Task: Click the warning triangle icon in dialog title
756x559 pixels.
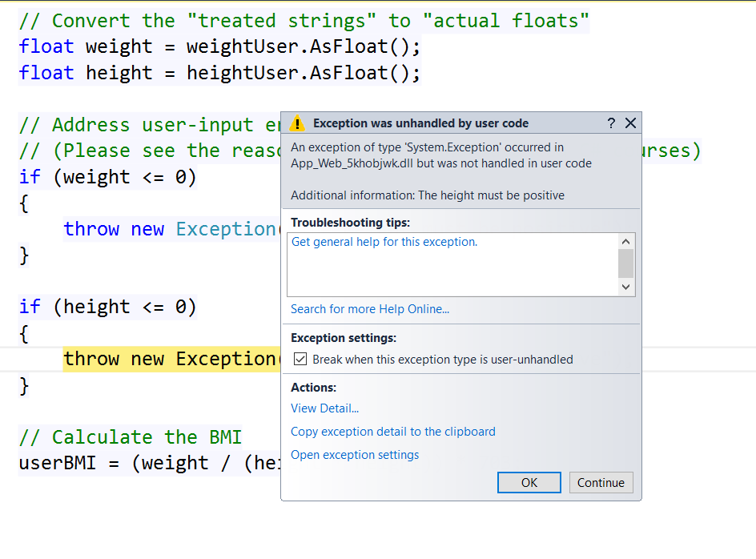Action: tap(297, 123)
